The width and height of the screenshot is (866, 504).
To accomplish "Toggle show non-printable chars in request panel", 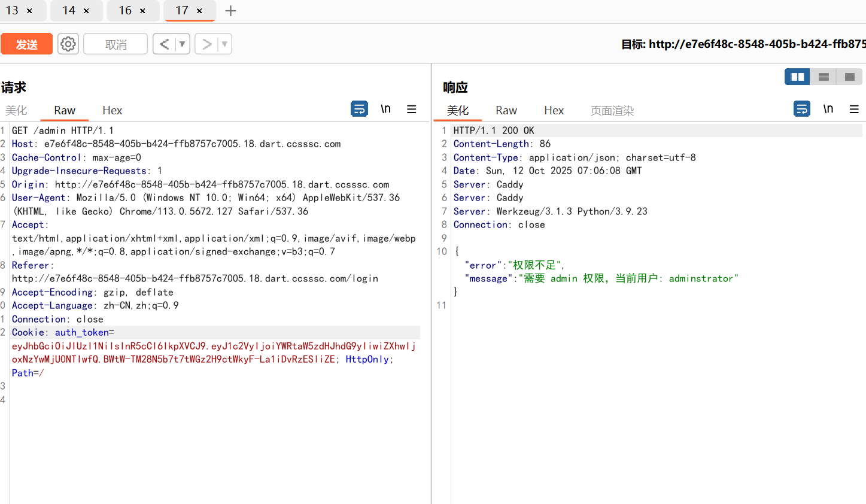I will pos(386,109).
